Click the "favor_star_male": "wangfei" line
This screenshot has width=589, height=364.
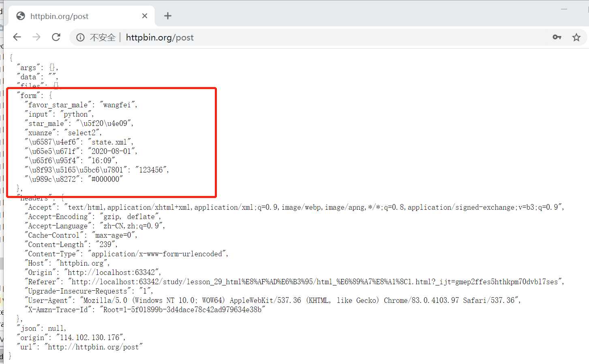[81, 105]
